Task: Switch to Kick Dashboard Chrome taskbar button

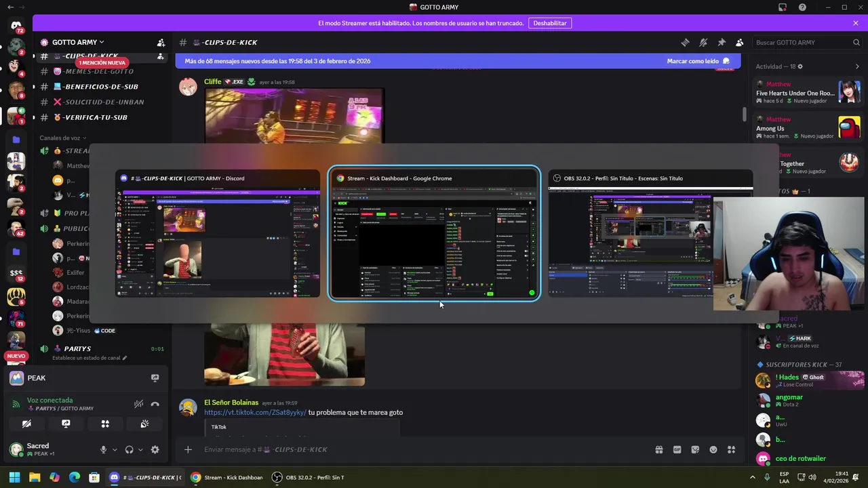Action: (226, 477)
